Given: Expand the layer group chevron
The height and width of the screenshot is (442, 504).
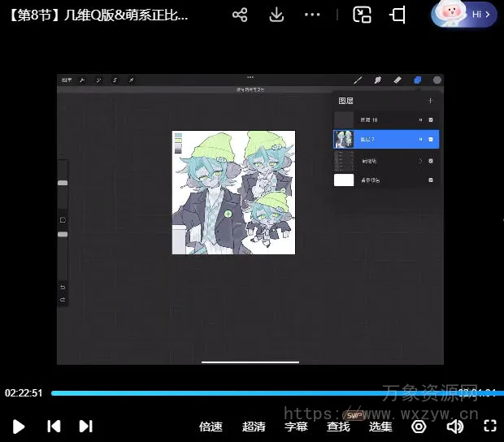Looking at the screenshot, I should pyautogui.click(x=420, y=161).
